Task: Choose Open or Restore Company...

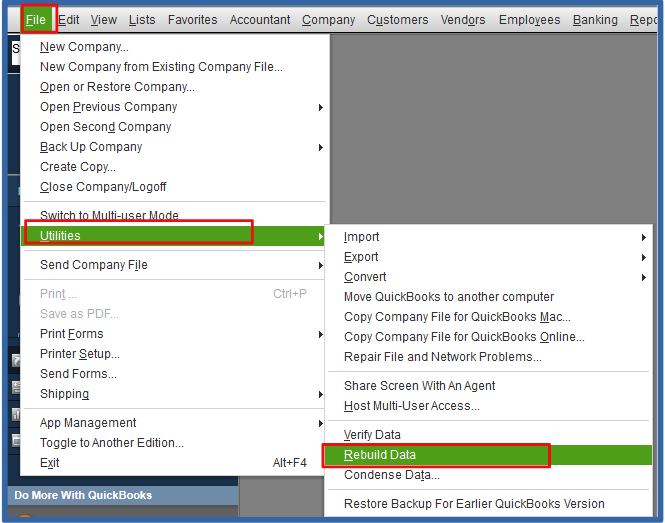Action: click(x=174, y=87)
